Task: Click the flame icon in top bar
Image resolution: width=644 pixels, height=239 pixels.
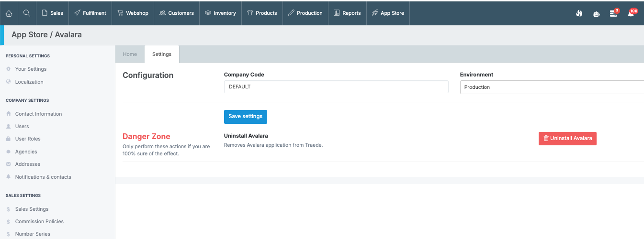Action: (579, 13)
